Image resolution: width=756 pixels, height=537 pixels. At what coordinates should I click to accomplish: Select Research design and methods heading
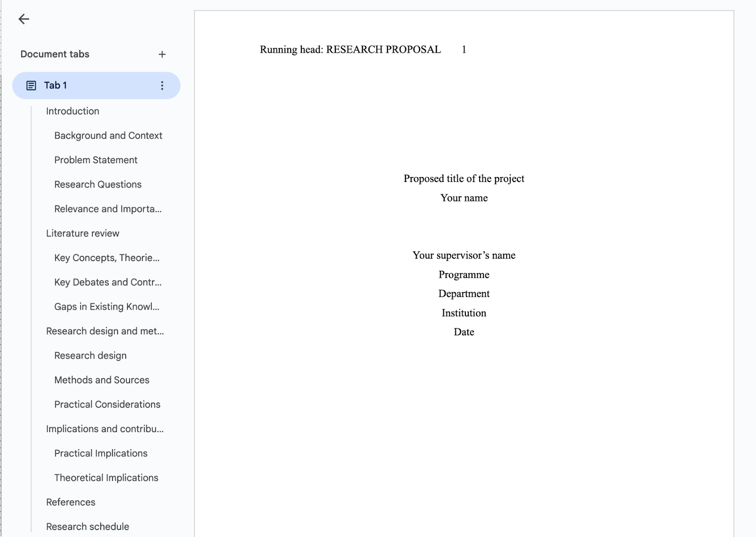[x=105, y=331]
